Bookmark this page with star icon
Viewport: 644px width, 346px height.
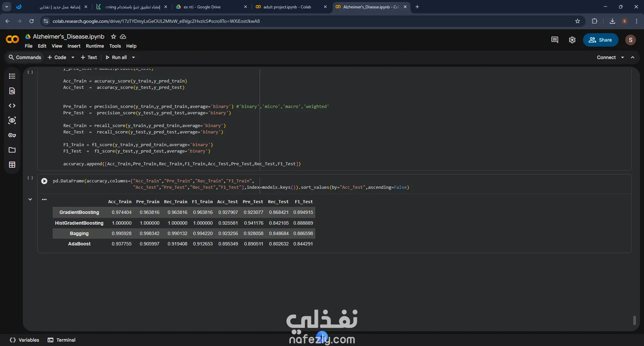(x=578, y=21)
